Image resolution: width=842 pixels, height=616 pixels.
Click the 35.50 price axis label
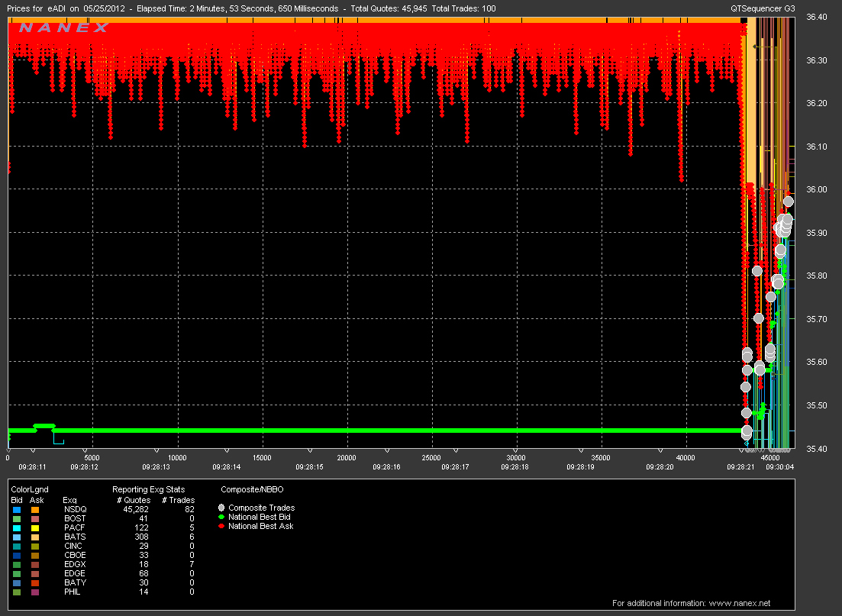point(817,405)
